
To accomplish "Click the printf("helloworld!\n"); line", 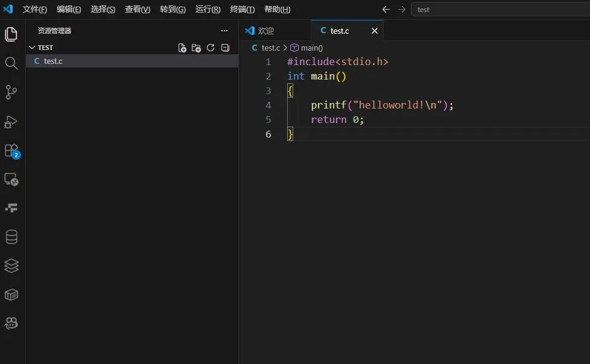I will (x=382, y=105).
